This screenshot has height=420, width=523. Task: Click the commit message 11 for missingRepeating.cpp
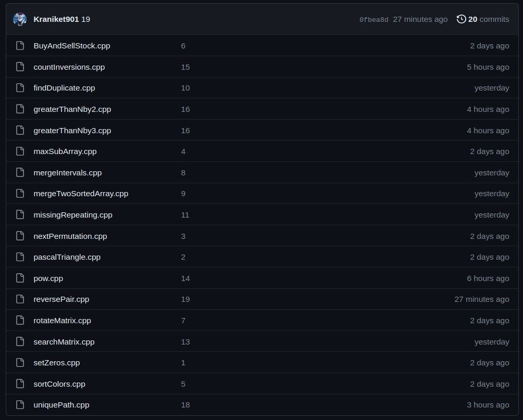click(185, 214)
